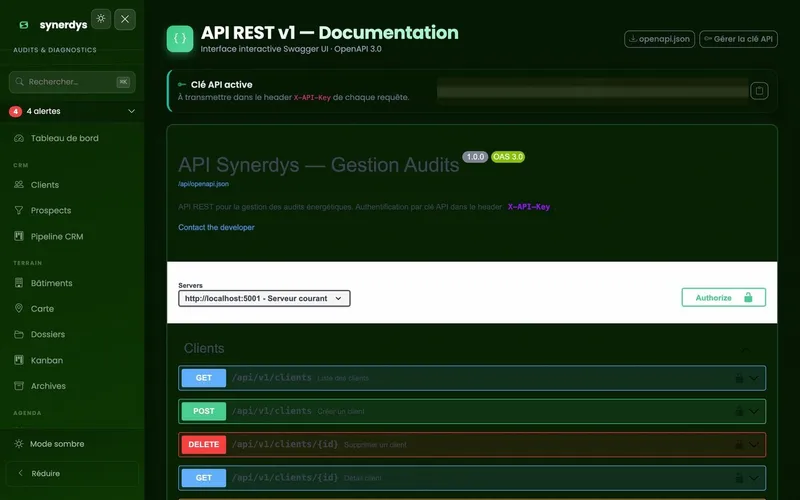800x500 pixels.
Task: Collapse the Clients endpoints section
Action: pos(745,350)
